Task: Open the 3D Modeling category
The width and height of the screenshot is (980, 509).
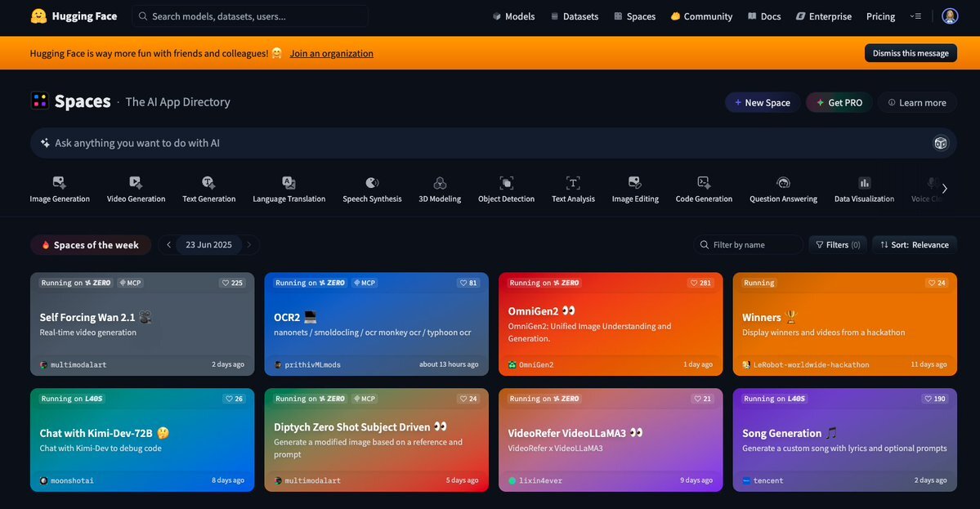Action: point(440,190)
